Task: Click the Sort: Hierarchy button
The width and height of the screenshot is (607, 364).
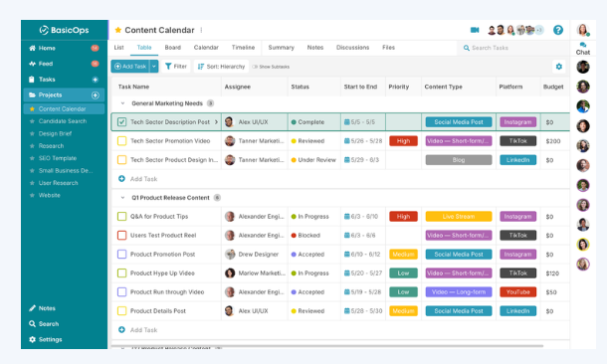Action: point(222,67)
